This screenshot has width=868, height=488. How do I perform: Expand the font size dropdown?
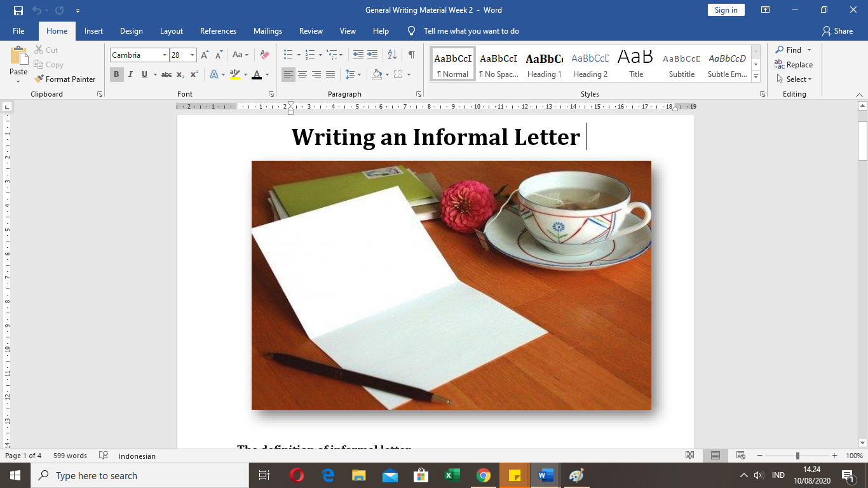point(192,55)
